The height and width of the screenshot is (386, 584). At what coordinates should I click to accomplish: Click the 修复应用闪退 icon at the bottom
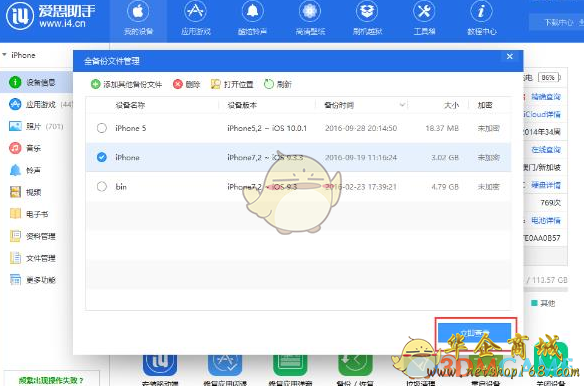pos(225,365)
